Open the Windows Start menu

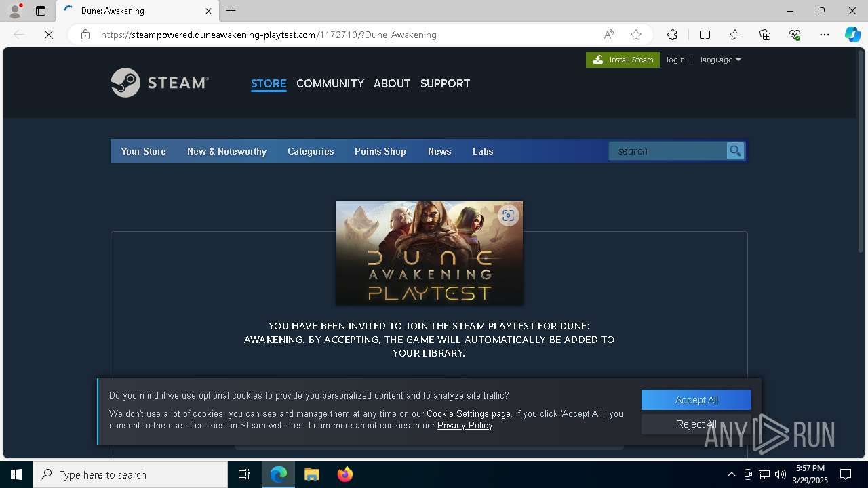point(16,474)
